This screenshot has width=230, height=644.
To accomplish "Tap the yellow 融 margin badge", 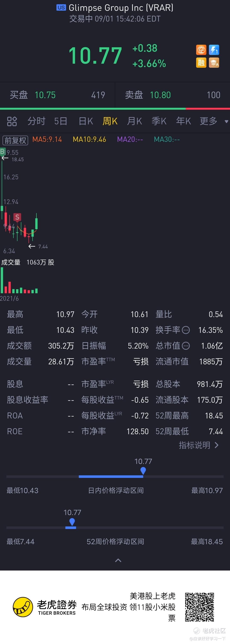I will click(201, 62).
